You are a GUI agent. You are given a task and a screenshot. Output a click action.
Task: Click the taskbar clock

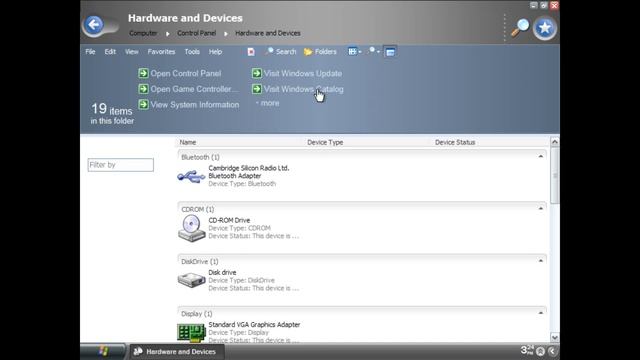coord(527,350)
